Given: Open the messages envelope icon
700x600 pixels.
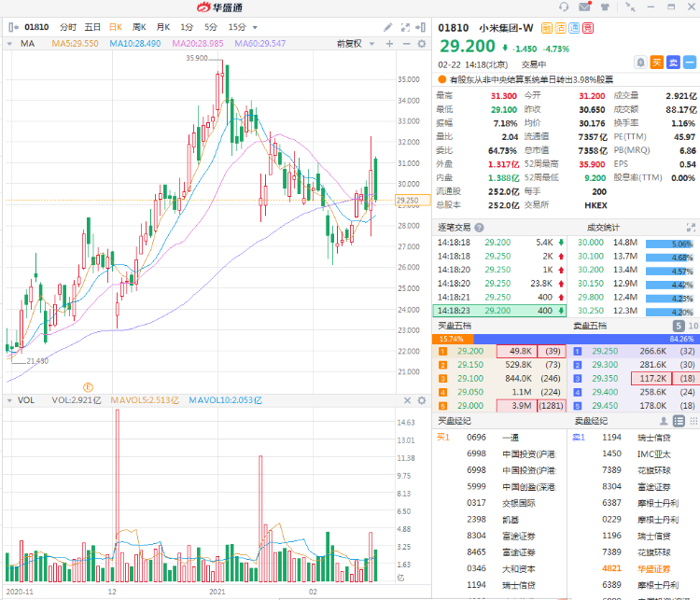Looking at the screenshot, I should 584,7.
